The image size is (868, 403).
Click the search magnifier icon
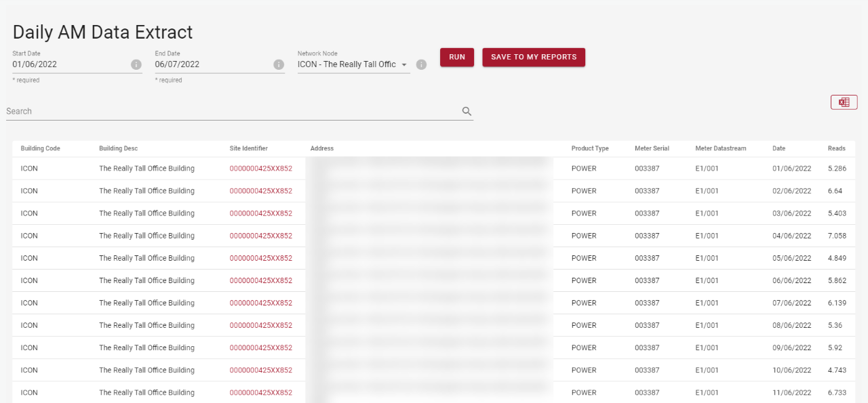(467, 112)
